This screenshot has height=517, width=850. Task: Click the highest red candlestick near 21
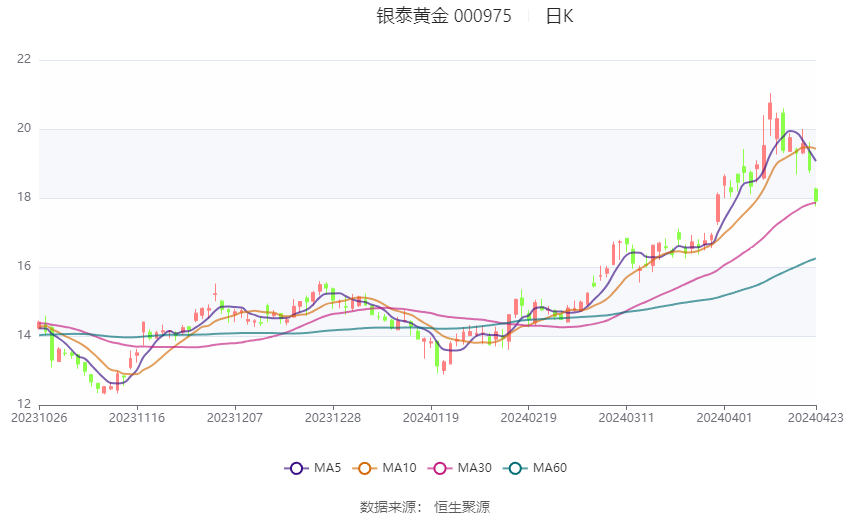[770, 111]
